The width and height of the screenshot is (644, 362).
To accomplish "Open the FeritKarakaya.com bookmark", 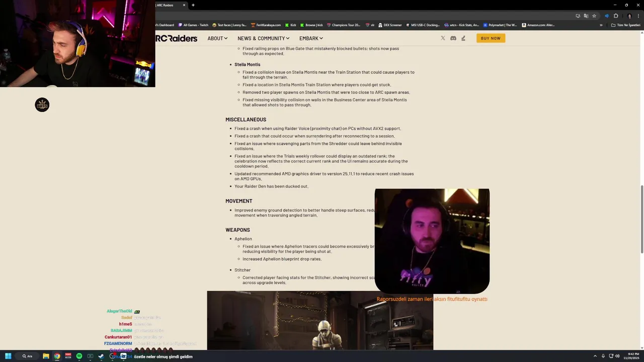I will 266,25.
